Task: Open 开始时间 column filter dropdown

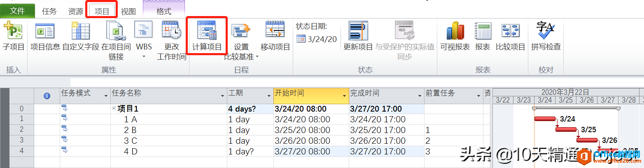Action: click(x=344, y=96)
